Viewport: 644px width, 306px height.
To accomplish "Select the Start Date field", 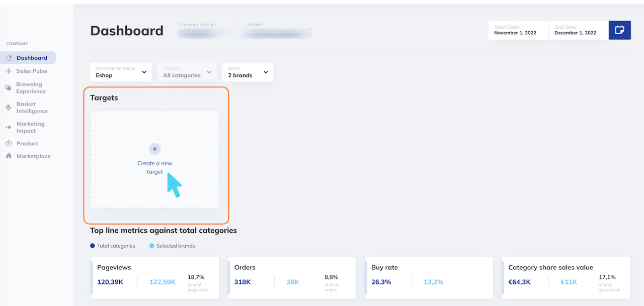I will coord(518,30).
